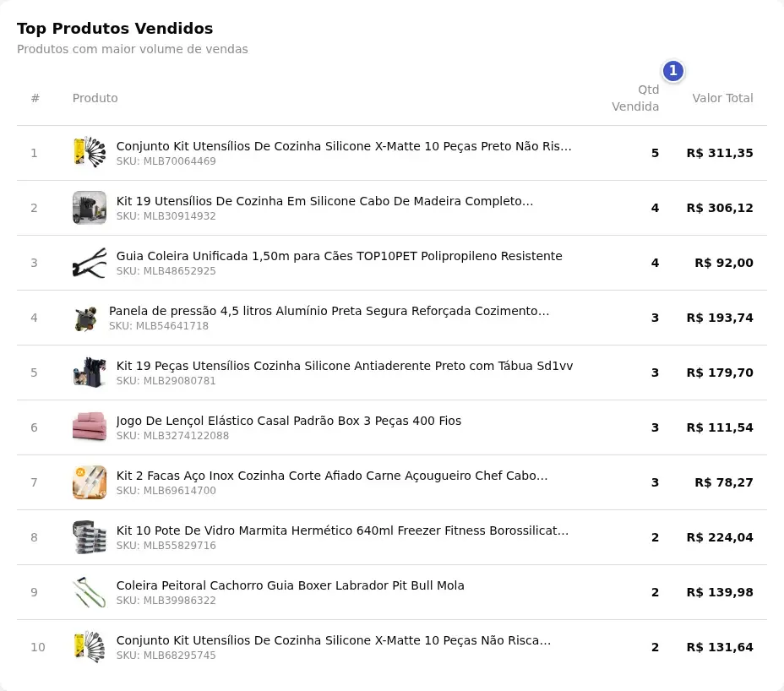Open thumbnail of product MLB70064469

(90, 153)
